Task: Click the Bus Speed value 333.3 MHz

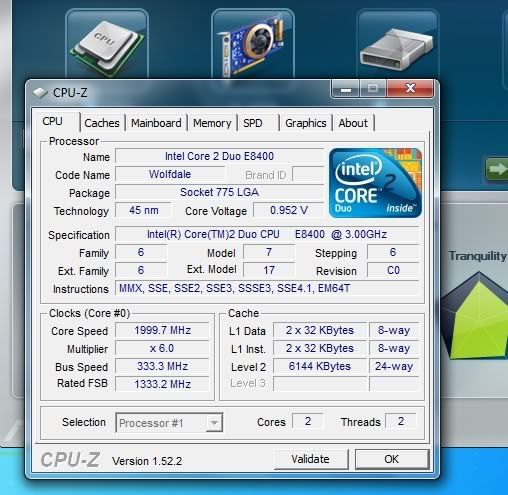Action: click(x=162, y=366)
